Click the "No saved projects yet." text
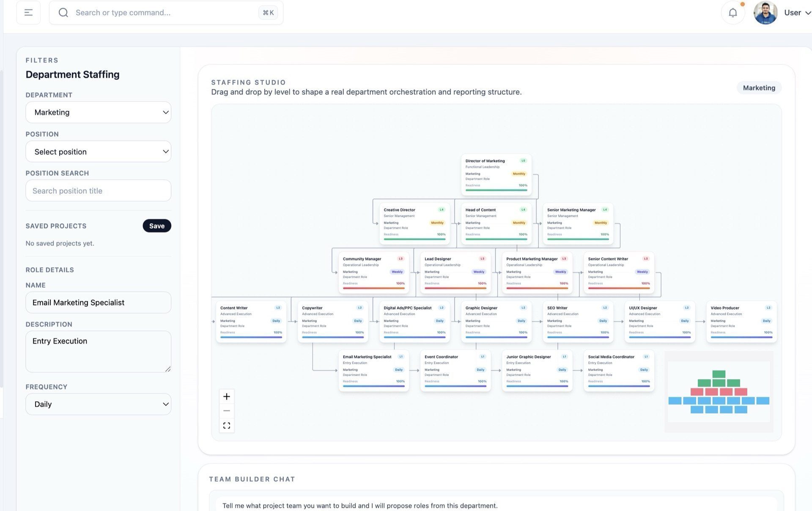This screenshot has width=812, height=511. pos(60,243)
